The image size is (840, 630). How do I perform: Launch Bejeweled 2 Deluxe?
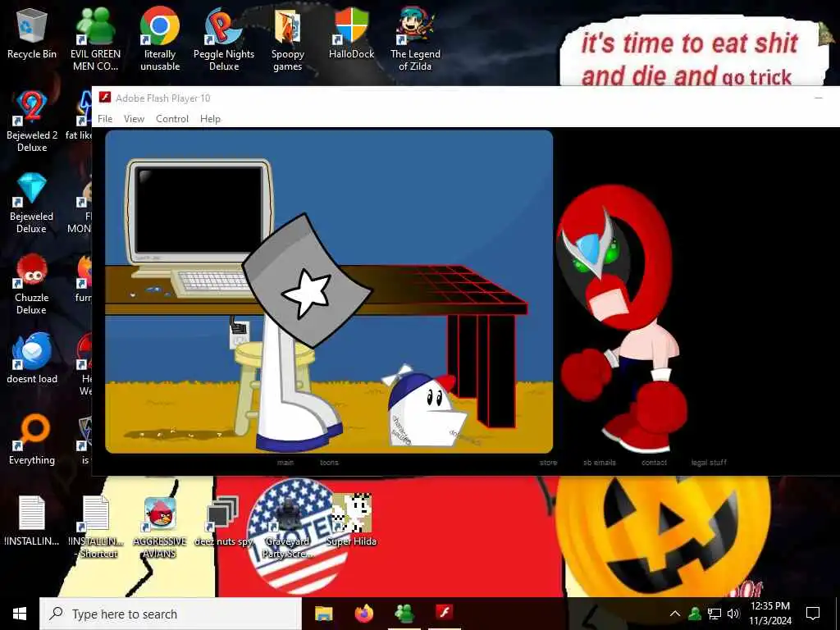(32, 121)
